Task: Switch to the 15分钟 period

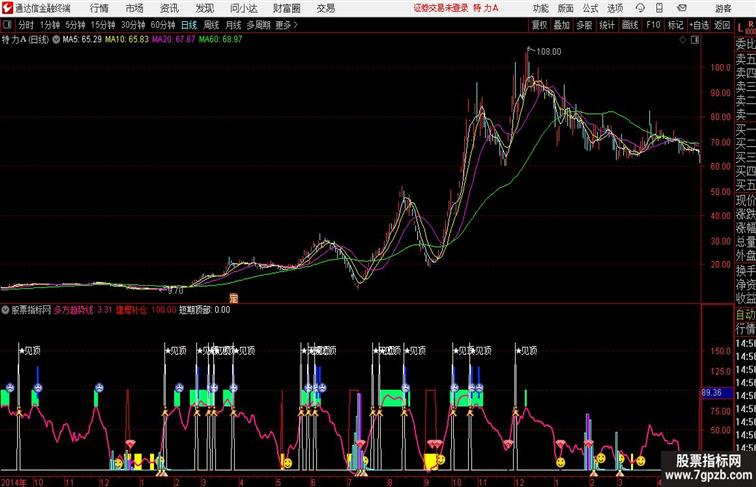Action: click(x=103, y=25)
